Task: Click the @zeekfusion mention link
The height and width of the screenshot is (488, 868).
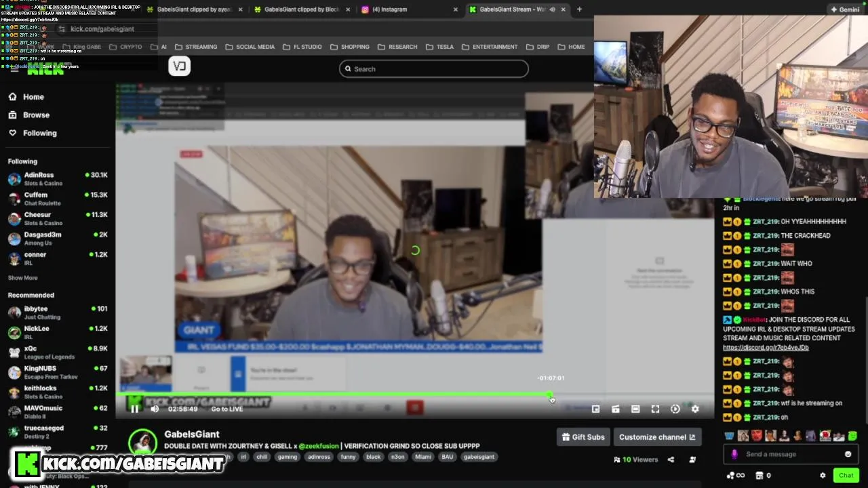Action: click(x=318, y=446)
